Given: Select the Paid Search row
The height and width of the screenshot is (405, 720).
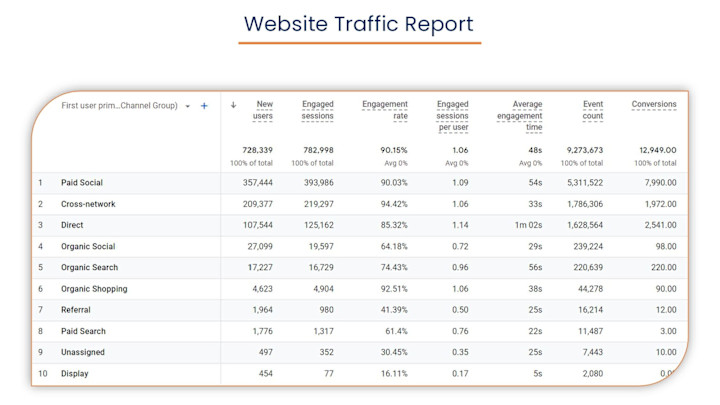Looking at the screenshot, I should tap(360, 331).
